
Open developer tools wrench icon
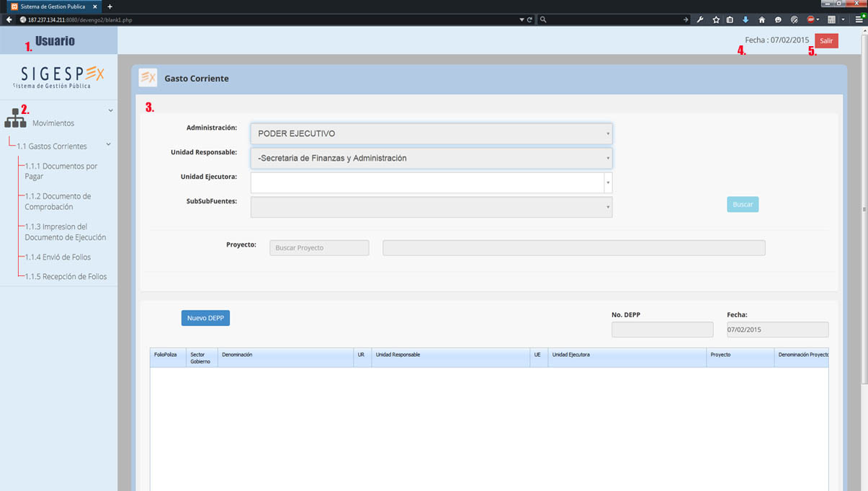pos(700,19)
